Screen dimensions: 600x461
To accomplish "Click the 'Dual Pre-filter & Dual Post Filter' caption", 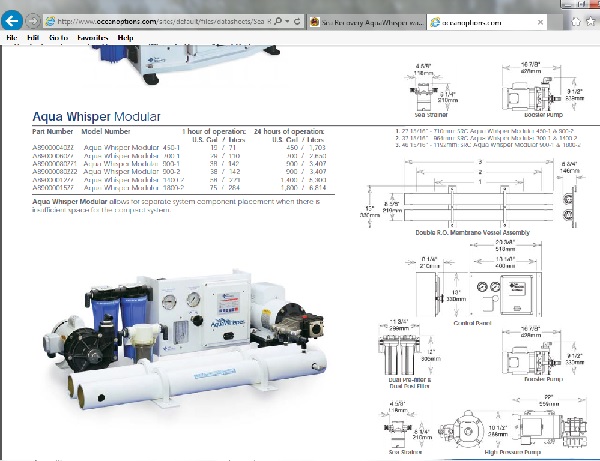I will 409,383.
